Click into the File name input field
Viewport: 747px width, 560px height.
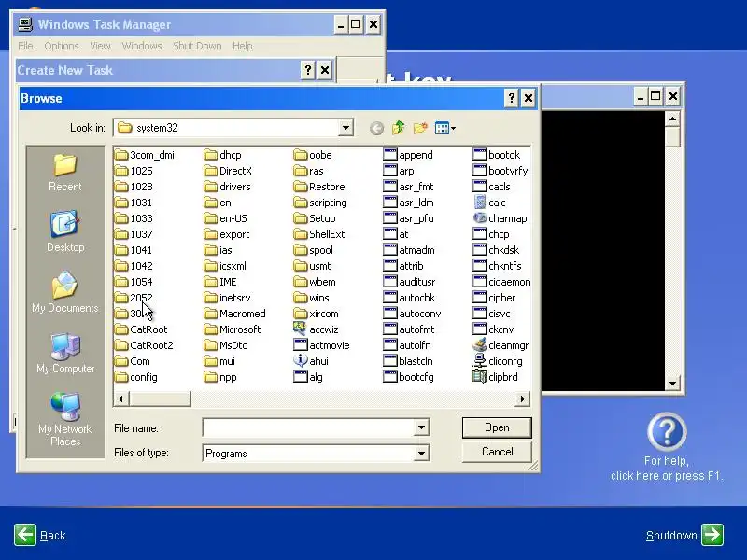pos(309,427)
